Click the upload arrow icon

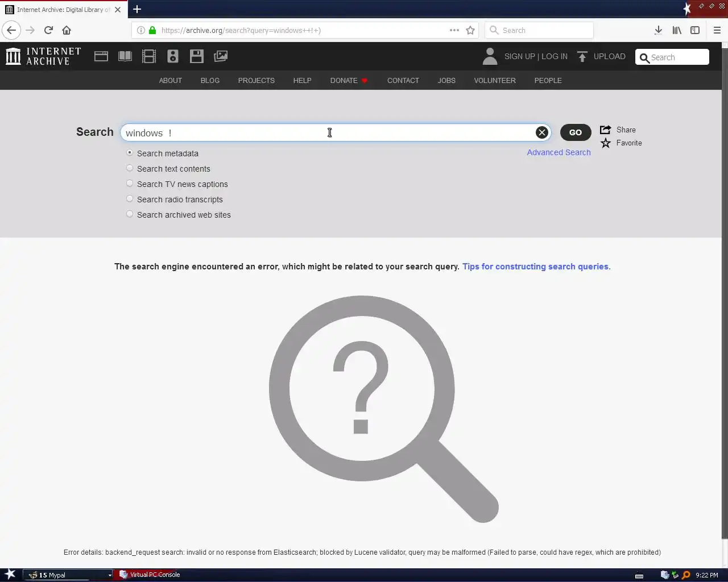pos(582,56)
